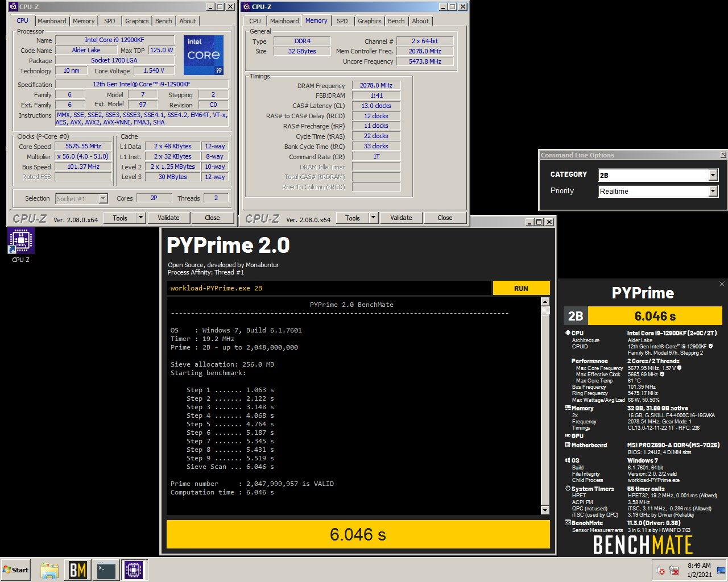Click the left CPU-Z window title icon
Image resolution: width=728 pixels, height=582 pixels.
click(14, 7)
